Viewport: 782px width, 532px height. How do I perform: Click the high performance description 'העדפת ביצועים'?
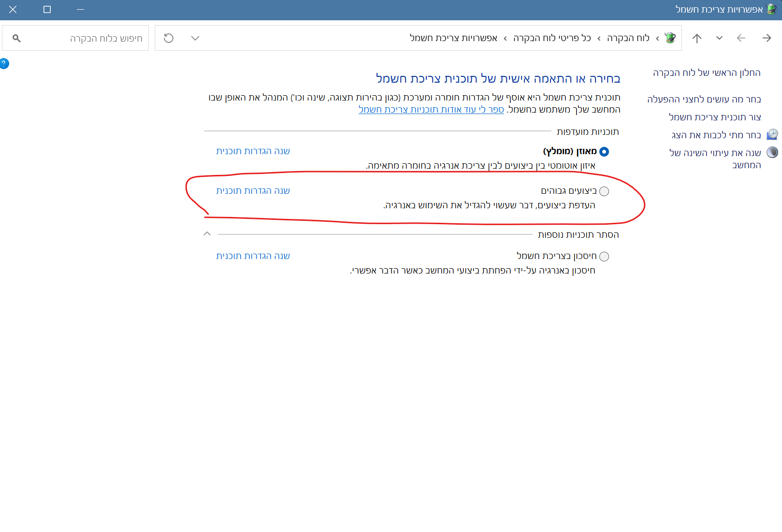click(x=489, y=205)
